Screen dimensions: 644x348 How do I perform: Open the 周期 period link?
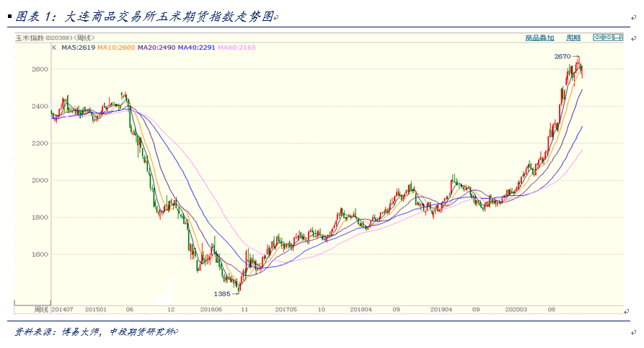(573, 37)
